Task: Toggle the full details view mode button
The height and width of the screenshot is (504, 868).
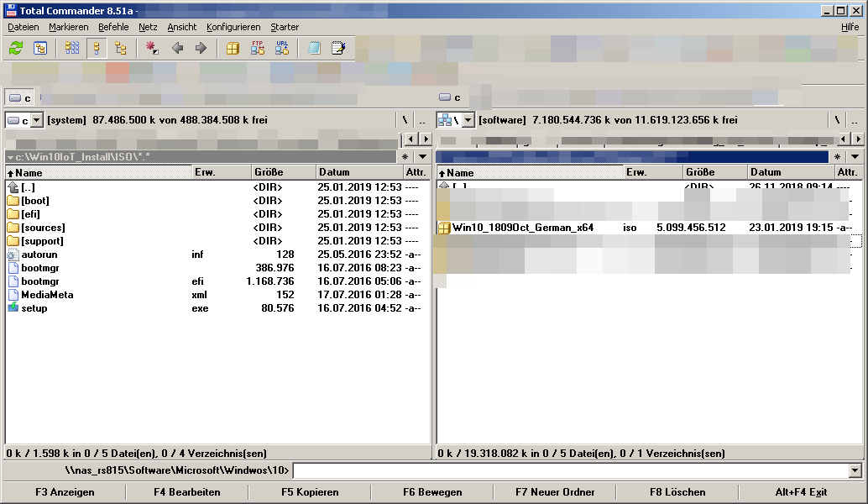Action: (97, 48)
